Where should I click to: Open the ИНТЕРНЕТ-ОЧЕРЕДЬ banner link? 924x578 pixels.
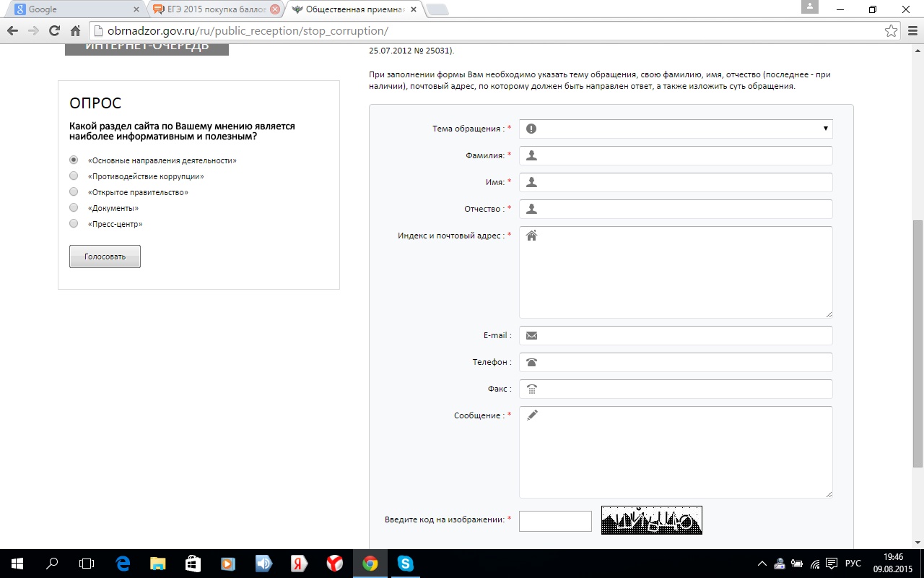point(147,48)
